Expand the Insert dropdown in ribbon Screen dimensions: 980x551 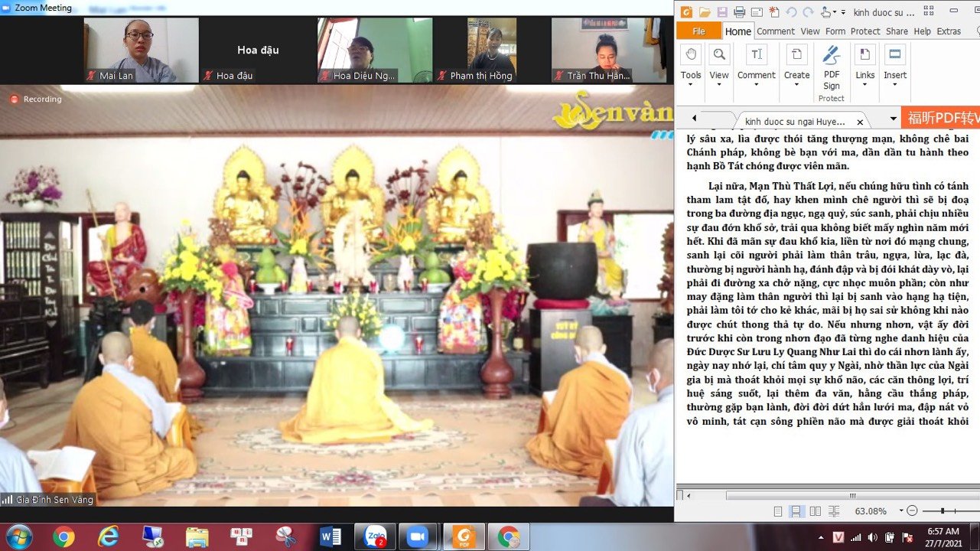(895, 84)
